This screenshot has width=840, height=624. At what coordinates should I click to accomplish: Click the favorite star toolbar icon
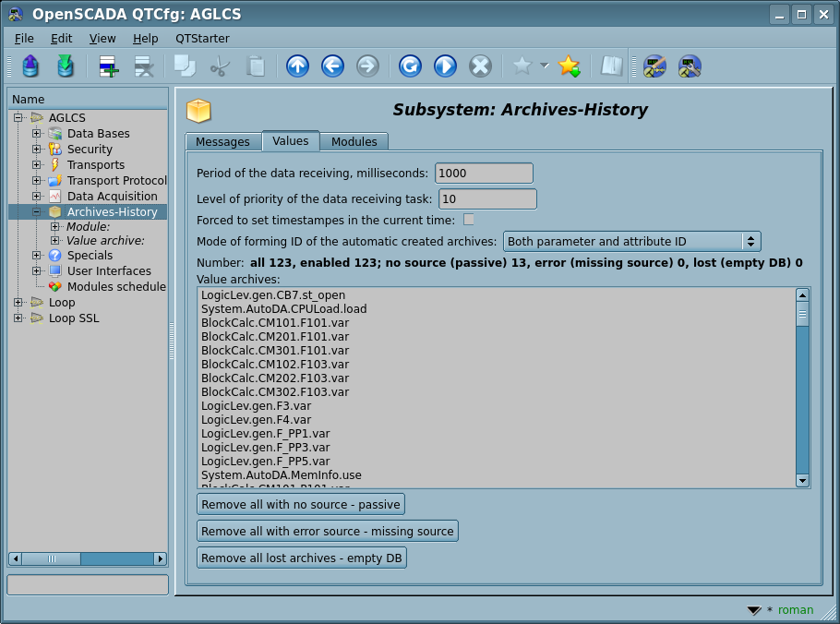[522, 66]
